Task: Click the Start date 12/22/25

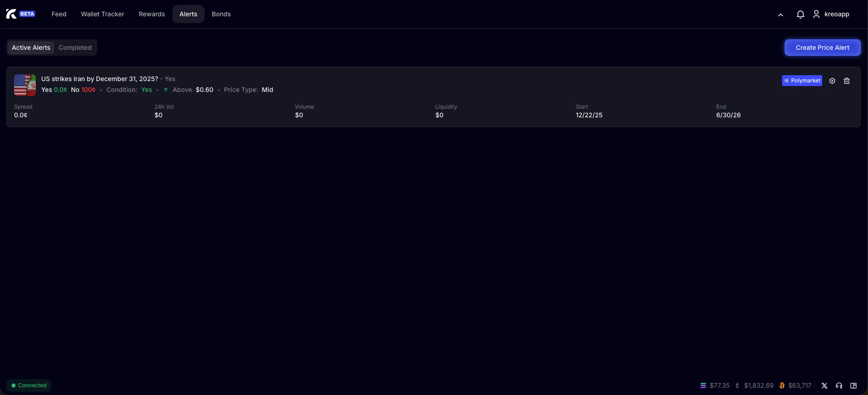Action: pyautogui.click(x=589, y=115)
